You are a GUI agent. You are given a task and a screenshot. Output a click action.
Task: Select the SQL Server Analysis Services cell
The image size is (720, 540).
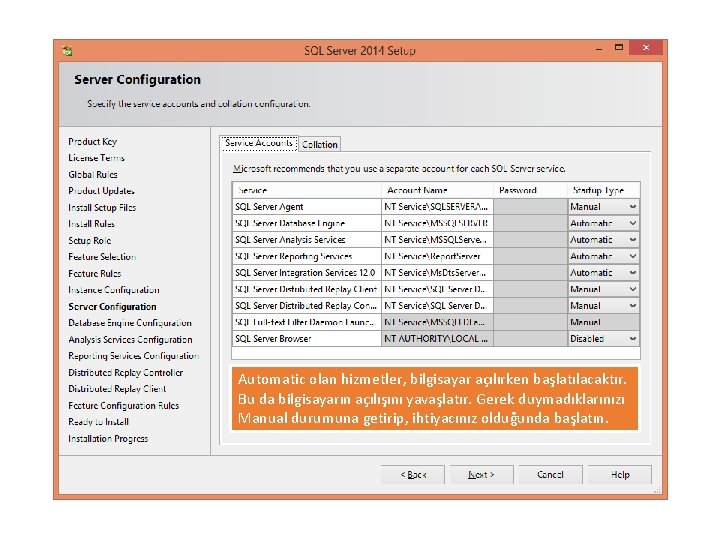click(307, 240)
